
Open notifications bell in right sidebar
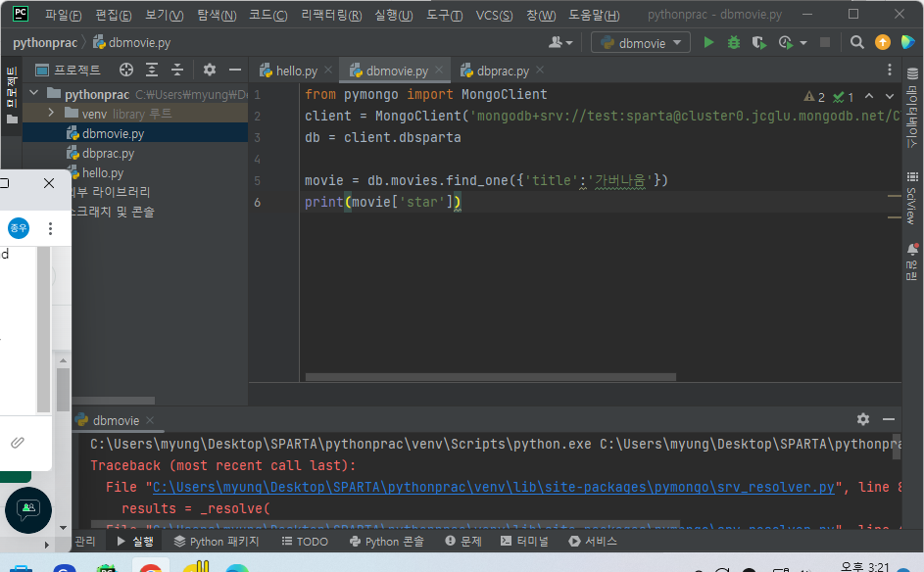click(912, 249)
